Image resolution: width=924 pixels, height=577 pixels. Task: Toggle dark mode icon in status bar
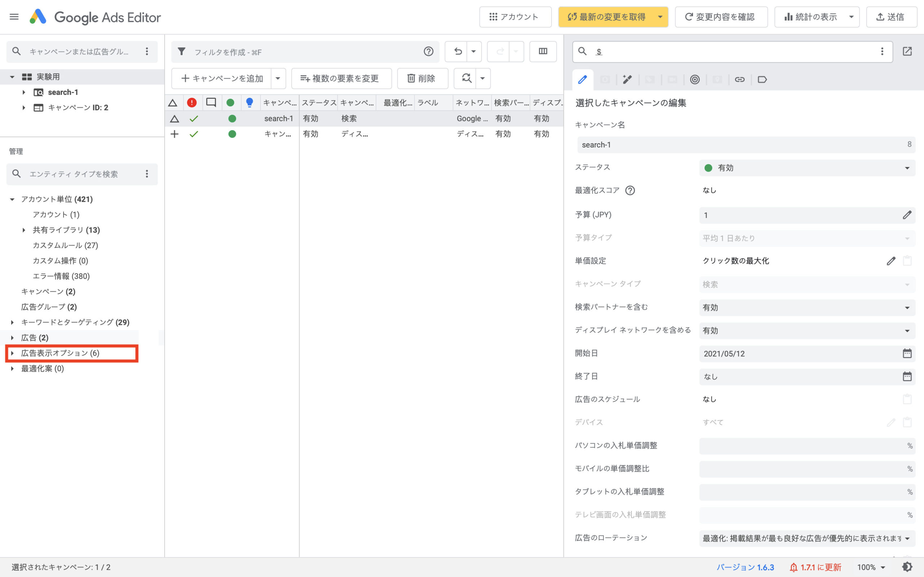[x=907, y=567]
